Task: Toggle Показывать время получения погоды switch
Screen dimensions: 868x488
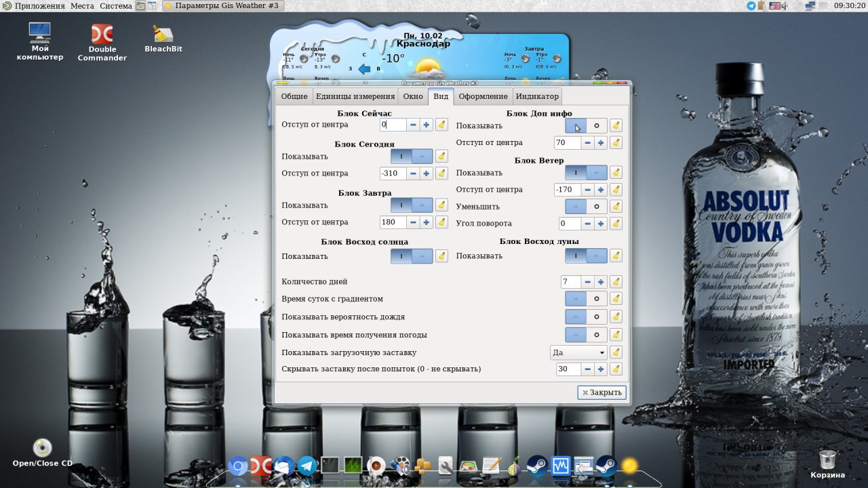Action: click(586, 334)
